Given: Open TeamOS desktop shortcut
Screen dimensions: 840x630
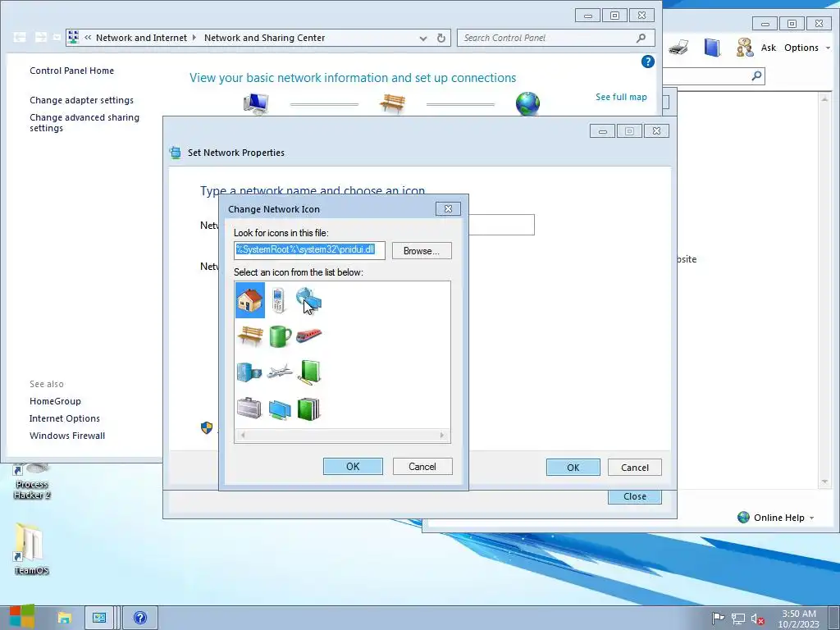Looking at the screenshot, I should pos(31,549).
